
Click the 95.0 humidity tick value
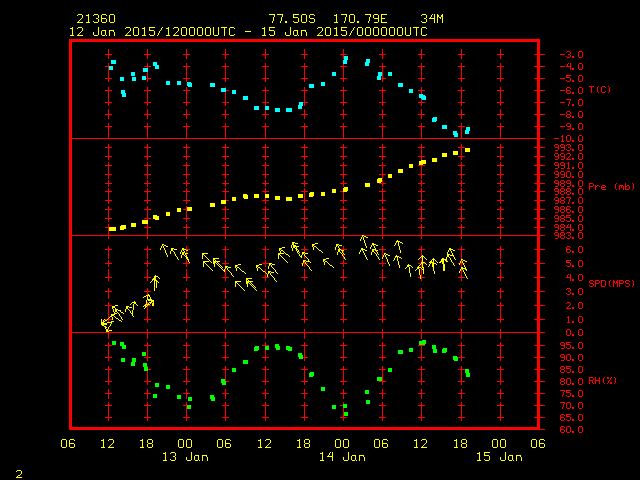click(x=572, y=346)
